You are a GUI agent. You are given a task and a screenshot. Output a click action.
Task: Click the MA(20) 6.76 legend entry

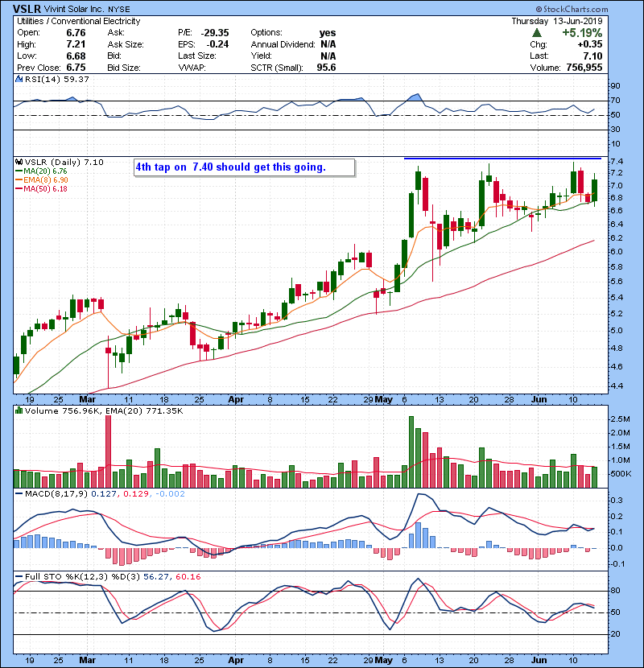42,171
